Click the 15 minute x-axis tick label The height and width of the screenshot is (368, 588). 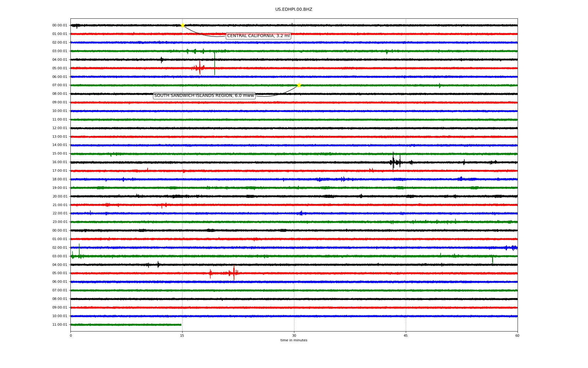182,335
